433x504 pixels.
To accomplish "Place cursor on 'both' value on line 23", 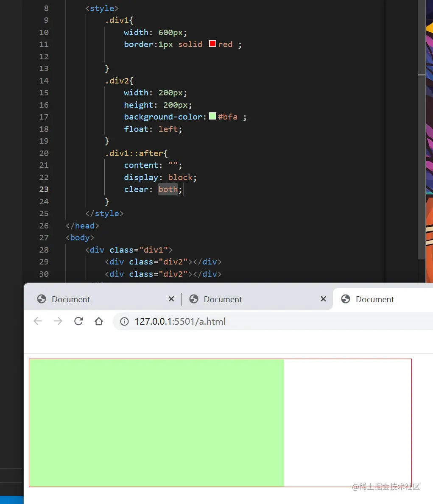I will (x=168, y=189).
